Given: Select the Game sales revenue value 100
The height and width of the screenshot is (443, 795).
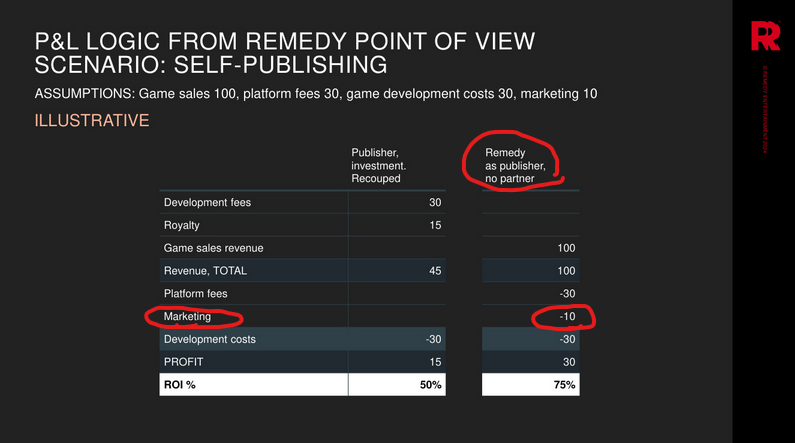Looking at the screenshot, I should 566,248.
